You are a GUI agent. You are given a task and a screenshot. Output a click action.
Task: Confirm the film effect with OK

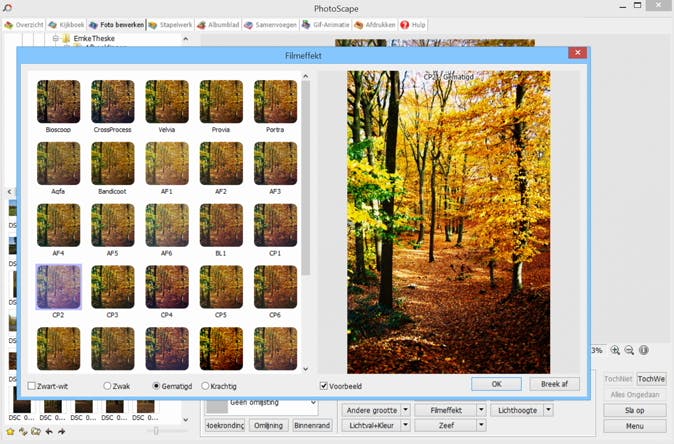[496, 384]
